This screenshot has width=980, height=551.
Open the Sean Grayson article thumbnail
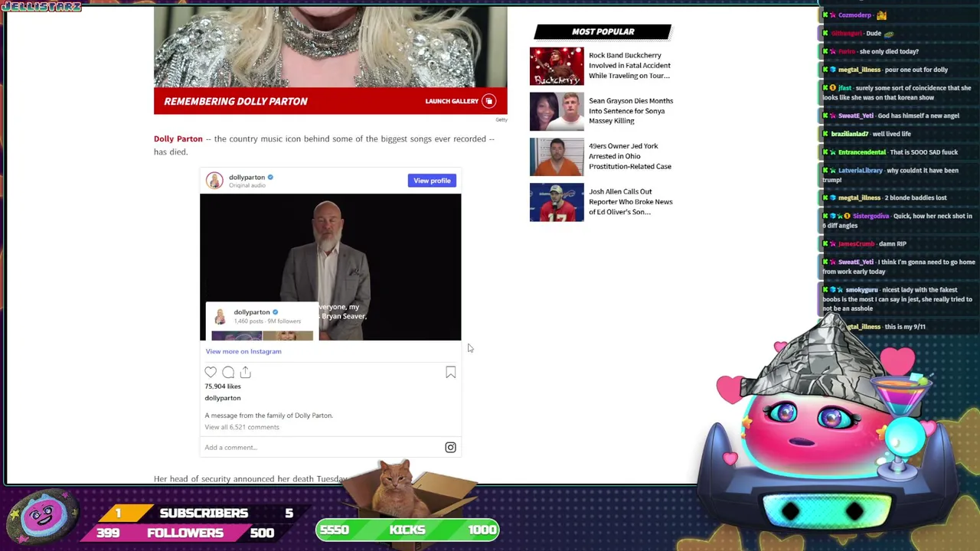[x=557, y=111]
